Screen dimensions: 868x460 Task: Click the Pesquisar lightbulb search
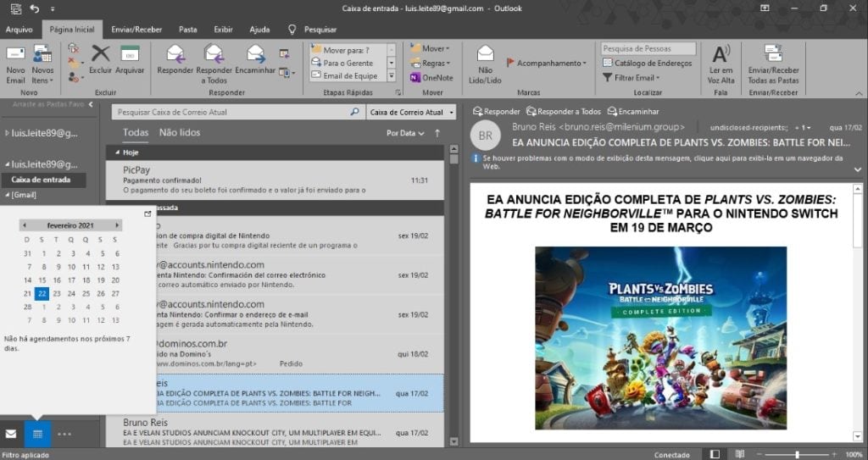pos(312,30)
